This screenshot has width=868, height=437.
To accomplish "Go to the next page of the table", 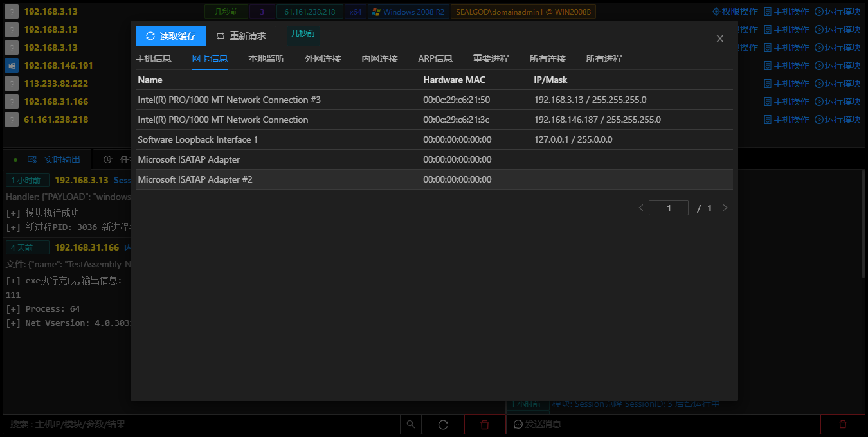I will pos(725,208).
